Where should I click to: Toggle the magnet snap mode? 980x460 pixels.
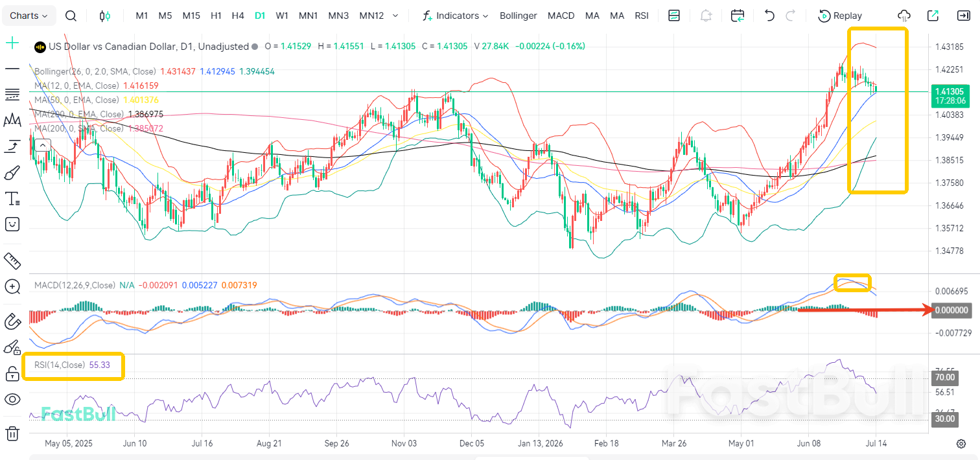pyautogui.click(x=12, y=321)
